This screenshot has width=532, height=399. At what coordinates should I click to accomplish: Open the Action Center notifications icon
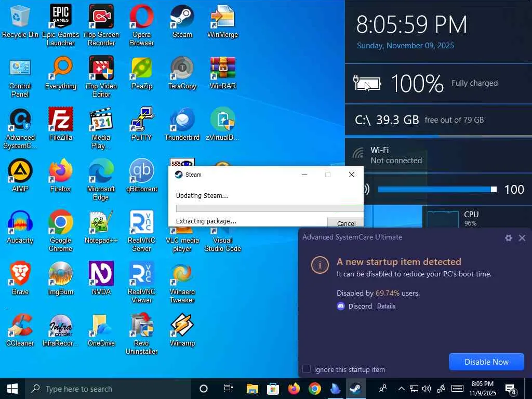[511, 390]
